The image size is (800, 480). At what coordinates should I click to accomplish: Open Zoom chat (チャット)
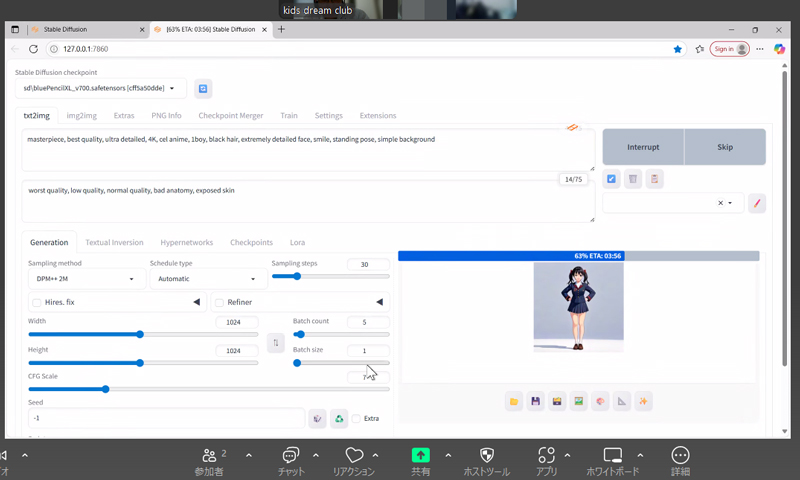pyautogui.click(x=291, y=462)
